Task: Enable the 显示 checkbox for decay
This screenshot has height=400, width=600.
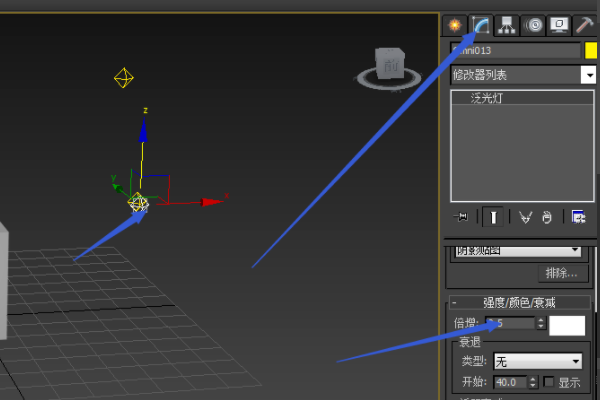Action: click(x=548, y=382)
